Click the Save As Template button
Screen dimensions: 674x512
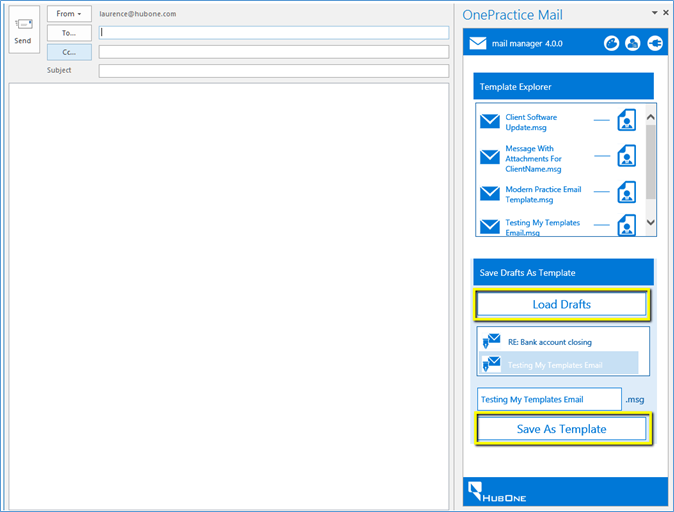click(x=561, y=429)
